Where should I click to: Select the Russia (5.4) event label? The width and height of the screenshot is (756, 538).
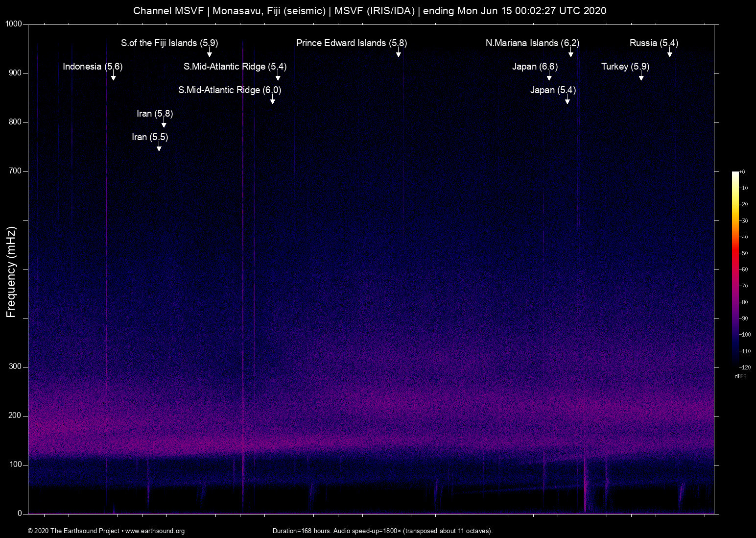tap(654, 43)
